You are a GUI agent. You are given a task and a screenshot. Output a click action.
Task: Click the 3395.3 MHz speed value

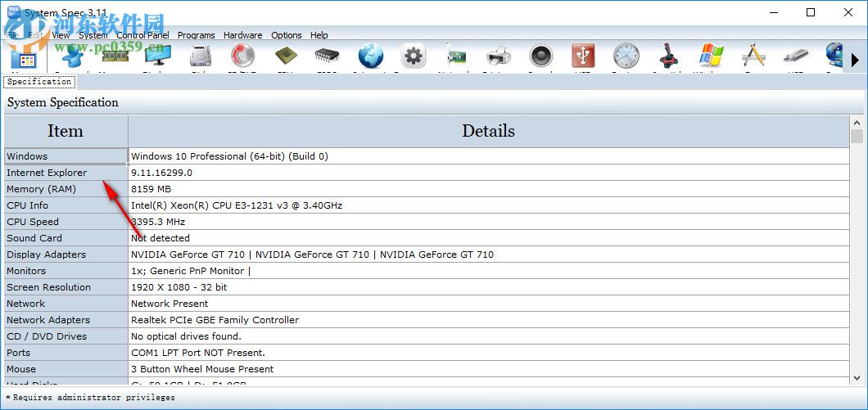click(489, 221)
